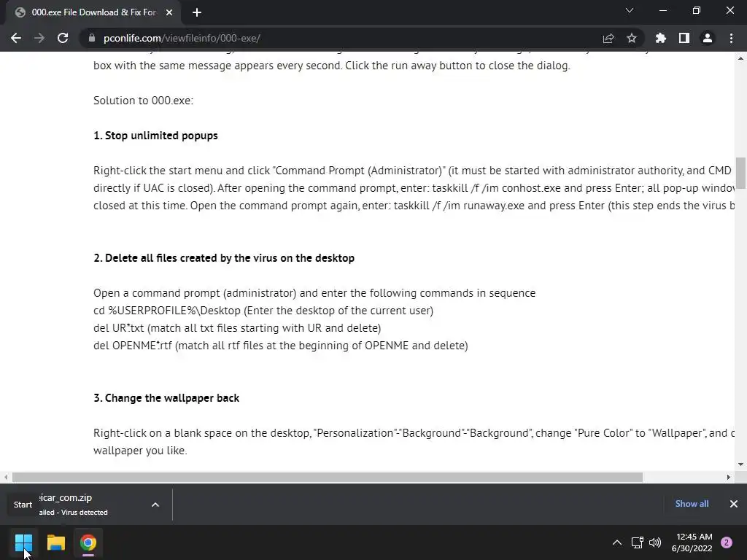This screenshot has height=560, width=747.
Task: Open the volume tray icon
Action: coord(655,542)
